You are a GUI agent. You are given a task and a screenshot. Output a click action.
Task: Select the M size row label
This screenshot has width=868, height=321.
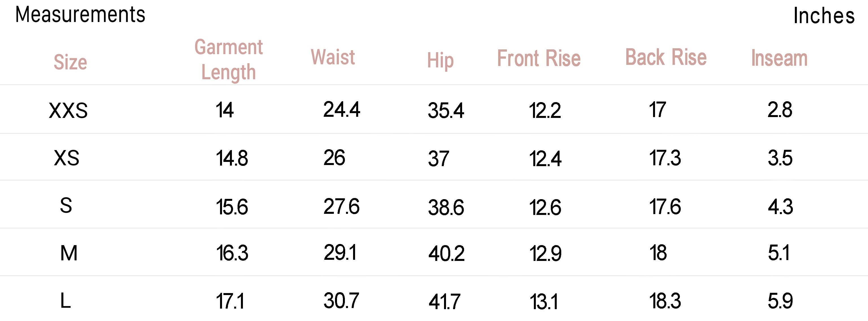(69, 253)
